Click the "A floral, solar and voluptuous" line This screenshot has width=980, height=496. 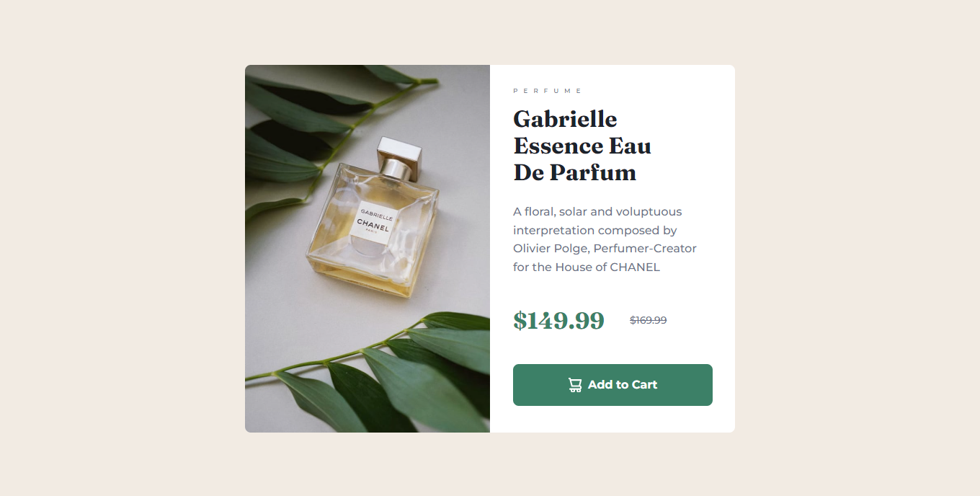coord(597,212)
